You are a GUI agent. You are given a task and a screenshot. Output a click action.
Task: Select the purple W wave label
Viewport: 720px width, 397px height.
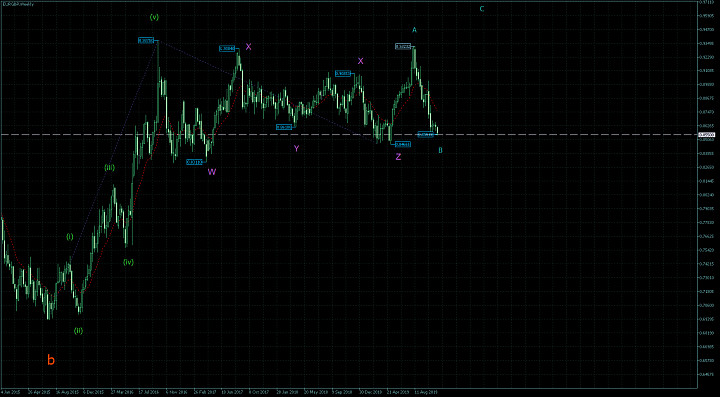(x=211, y=172)
